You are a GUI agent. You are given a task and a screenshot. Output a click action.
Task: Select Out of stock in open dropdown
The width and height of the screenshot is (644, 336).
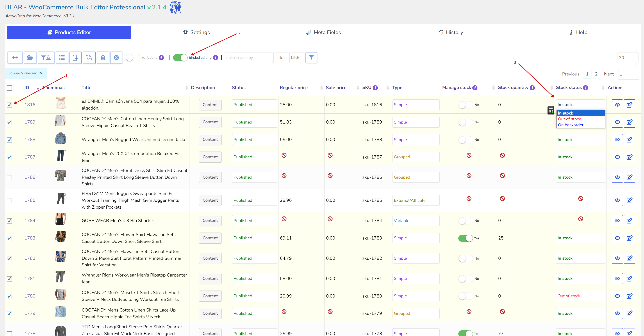tap(580, 119)
